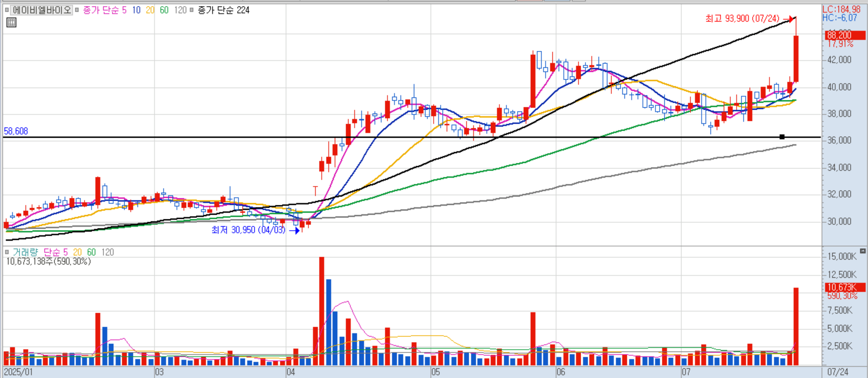Click the 15,000K volume axis label
The height and width of the screenshot is (378, 868).
842,256
